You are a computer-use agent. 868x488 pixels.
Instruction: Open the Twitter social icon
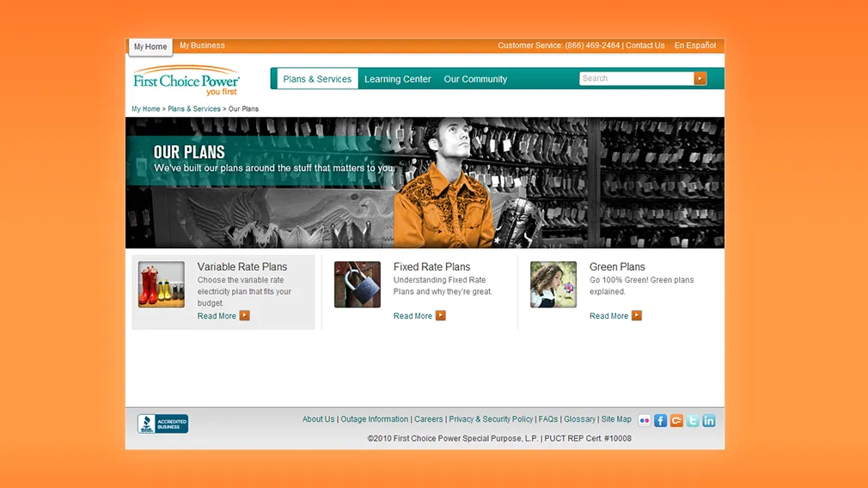(693, 420)
